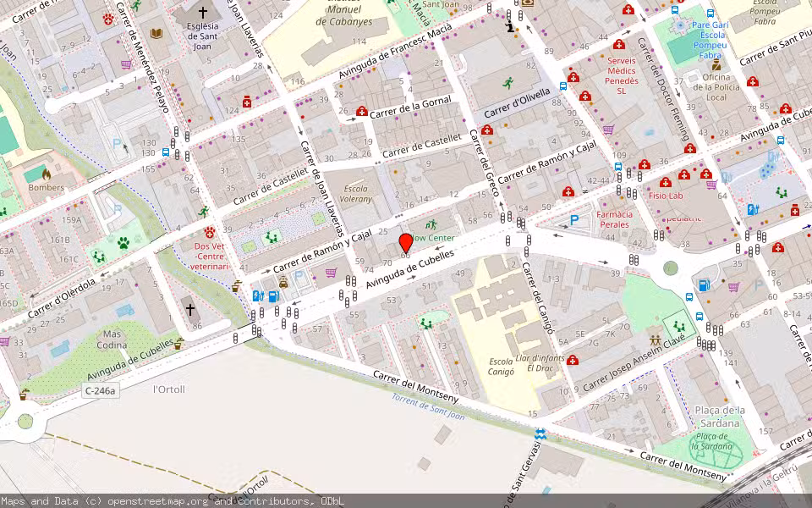Click the red marker pin on Avinguda de Cubelles
Viewport: 812px width, 508px height.
tap(406, 243)
